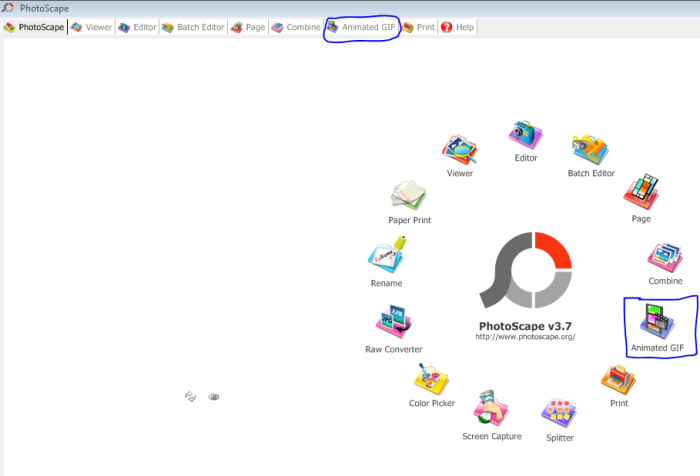The width and height of the screenshot is (700, 476).
Task: Open the Combine tab
Action: [x=296, y=27]
